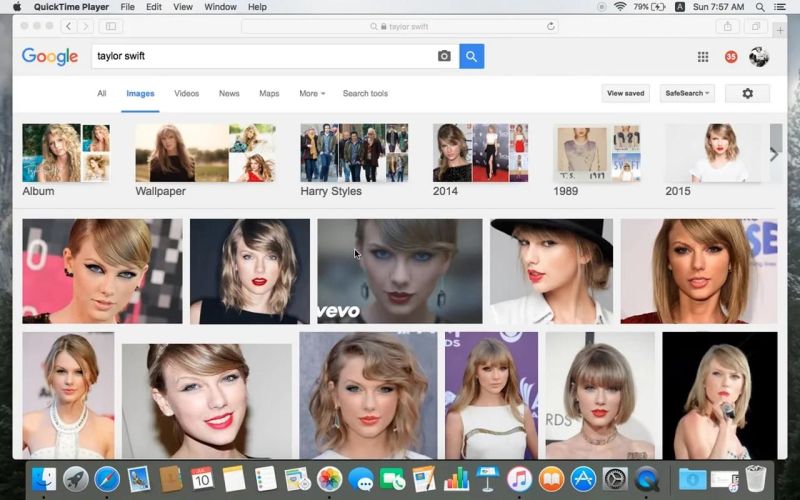Select the Images results tab

pyautogui.click(x=140, y=93)
